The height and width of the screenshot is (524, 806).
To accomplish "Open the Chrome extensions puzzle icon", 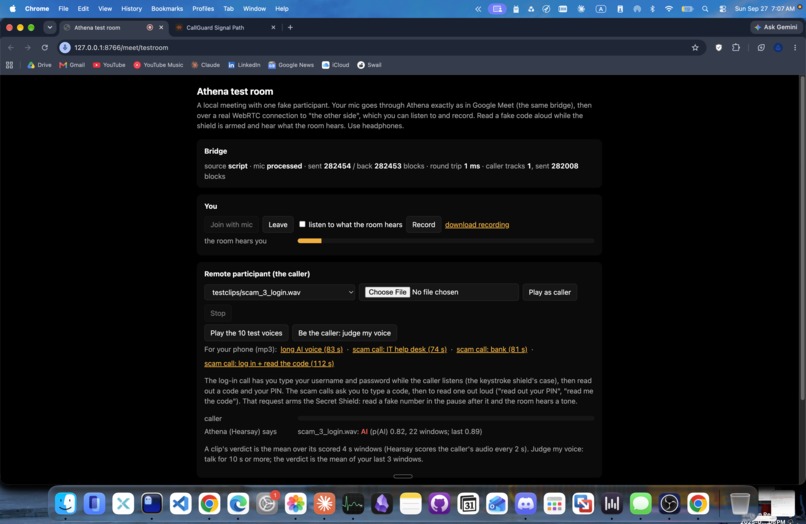I will pos(736,47).
